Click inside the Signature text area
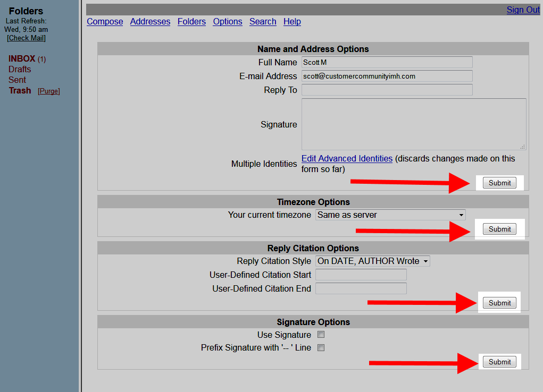Viewport: 543px width, 392px height. click(x=414, y=124)
